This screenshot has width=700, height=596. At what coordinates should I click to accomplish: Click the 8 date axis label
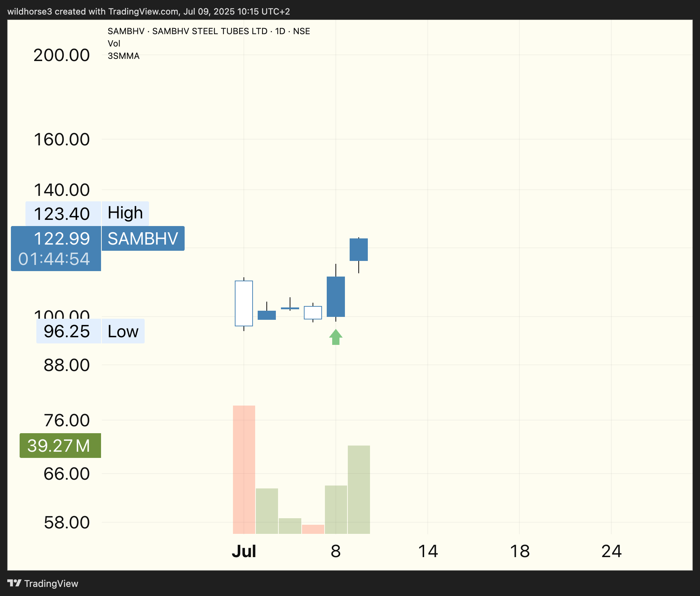[336, 551]
